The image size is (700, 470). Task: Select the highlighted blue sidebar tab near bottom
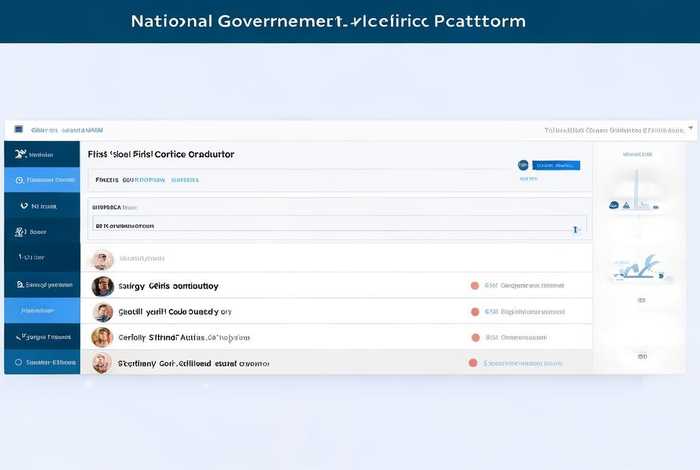[x=42, y=311]
